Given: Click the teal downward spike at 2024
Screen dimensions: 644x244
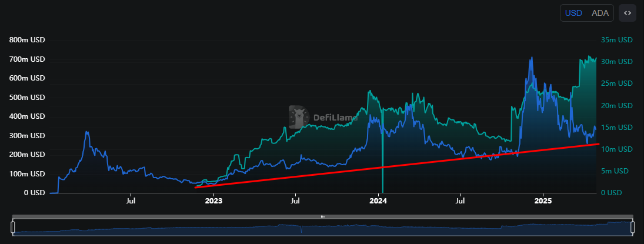Looking at the screenshot, I should [383, 164].
